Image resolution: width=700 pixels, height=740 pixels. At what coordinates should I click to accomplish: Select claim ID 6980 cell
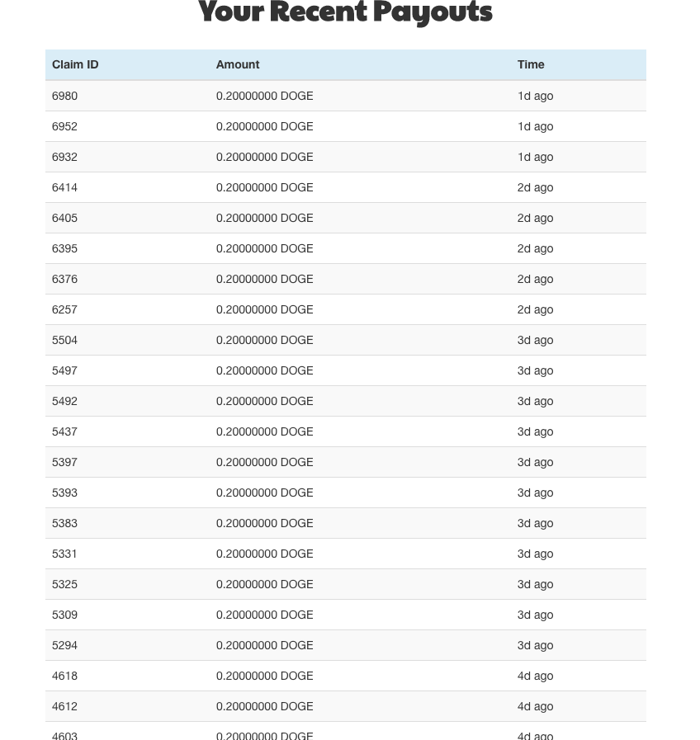65,96
